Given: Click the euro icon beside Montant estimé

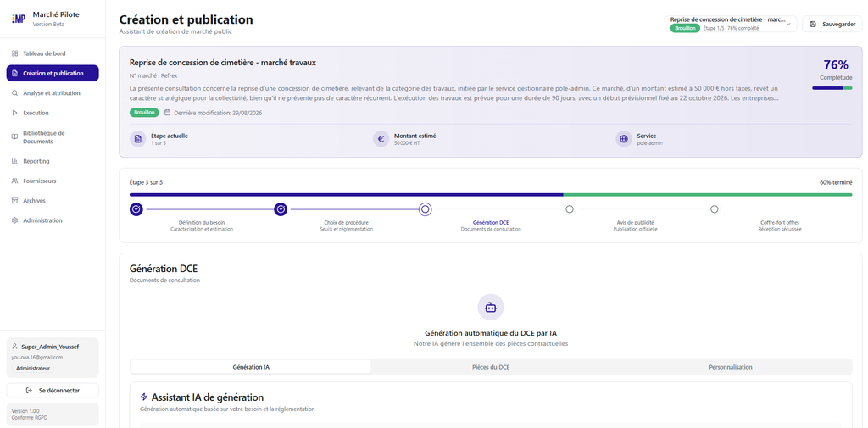Looking at the screenshot, I should point(381,139).
